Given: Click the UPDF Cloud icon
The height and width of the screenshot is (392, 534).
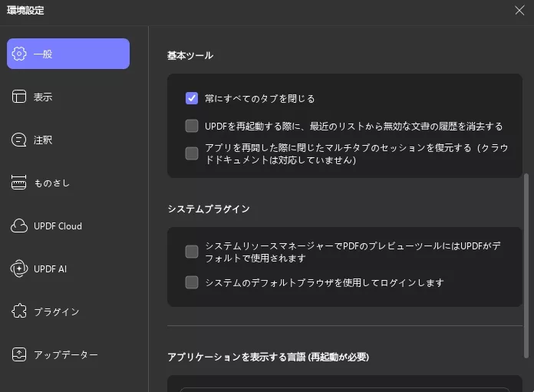Looking at the screenshot, I should (x=19, y=226).
